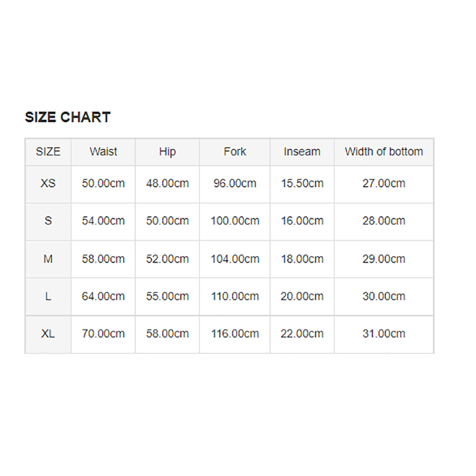Click the SIZE CHART heading
This screenshot has width=476, height=476.
68,117
